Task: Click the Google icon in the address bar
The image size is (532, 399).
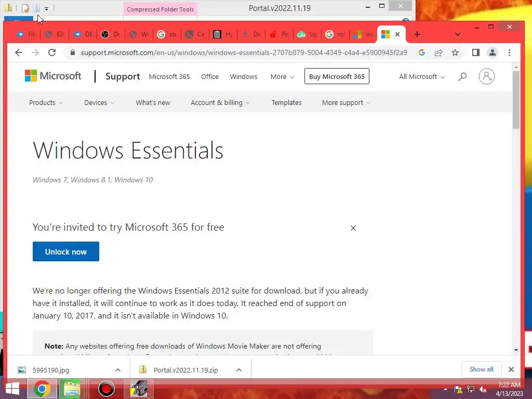Action: tap(422, 52)
